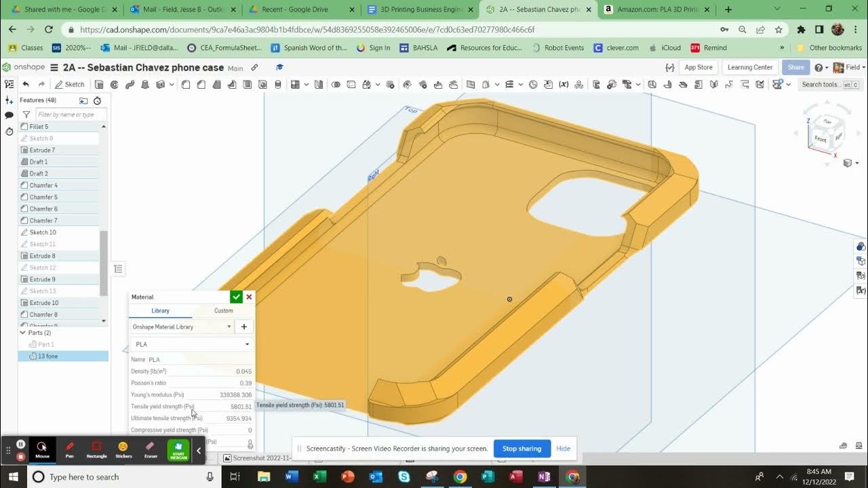This screenshot has width=868, height=488.
Task: Select the Boolean tool icon
Action: (336, 85)
